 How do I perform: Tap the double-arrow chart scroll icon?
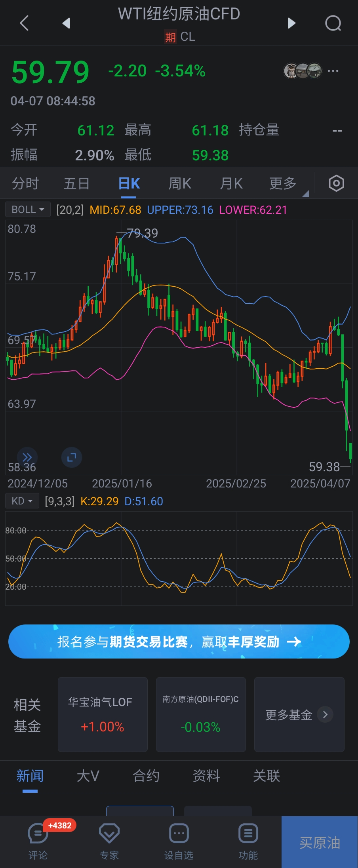pos(27,457)
